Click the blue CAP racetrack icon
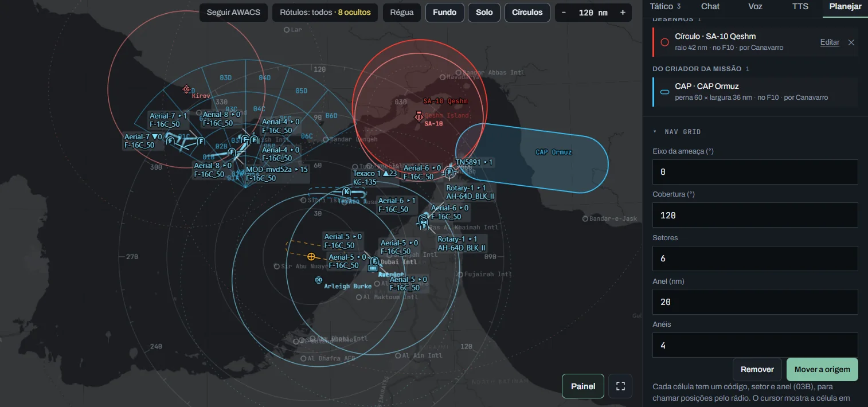The width and height of the screenshot is (868, 407). pyautogui.click(x=664, y=92)
